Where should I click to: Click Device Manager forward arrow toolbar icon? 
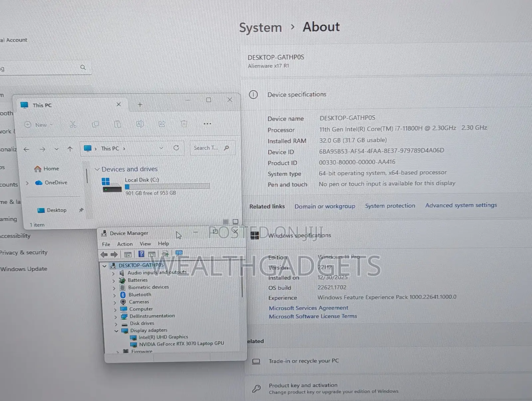tap(114, 255)
